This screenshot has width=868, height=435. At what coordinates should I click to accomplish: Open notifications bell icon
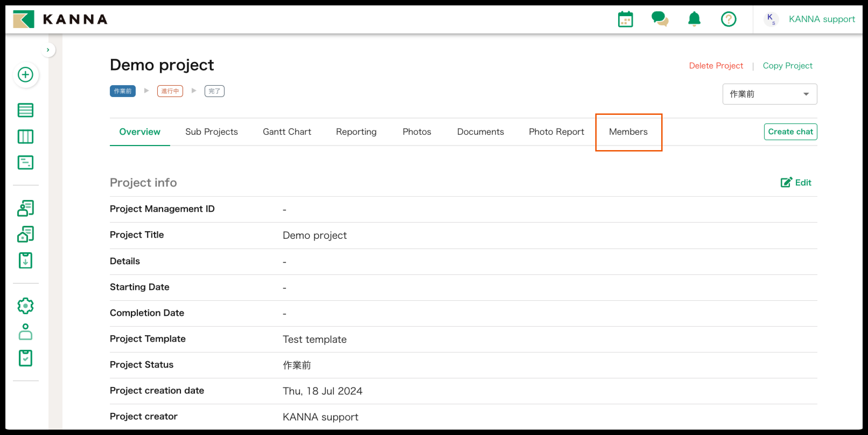pyautogui.click(x=694, y=19)
